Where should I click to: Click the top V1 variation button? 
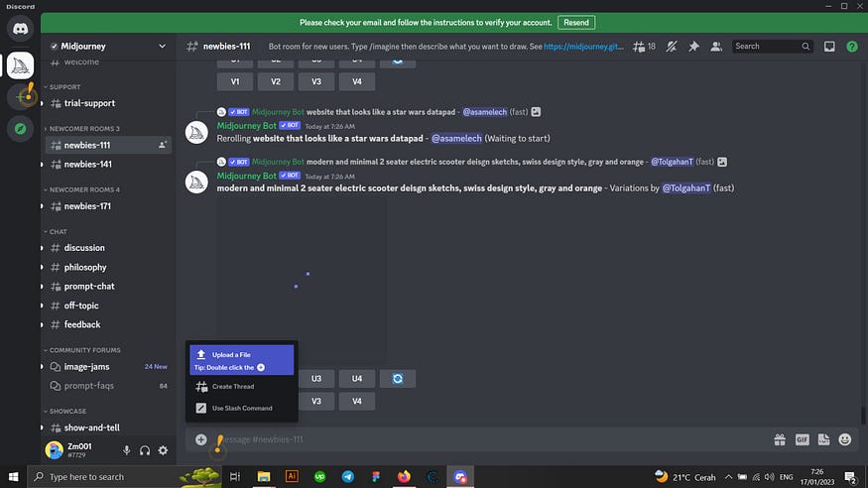click(235, 81)
